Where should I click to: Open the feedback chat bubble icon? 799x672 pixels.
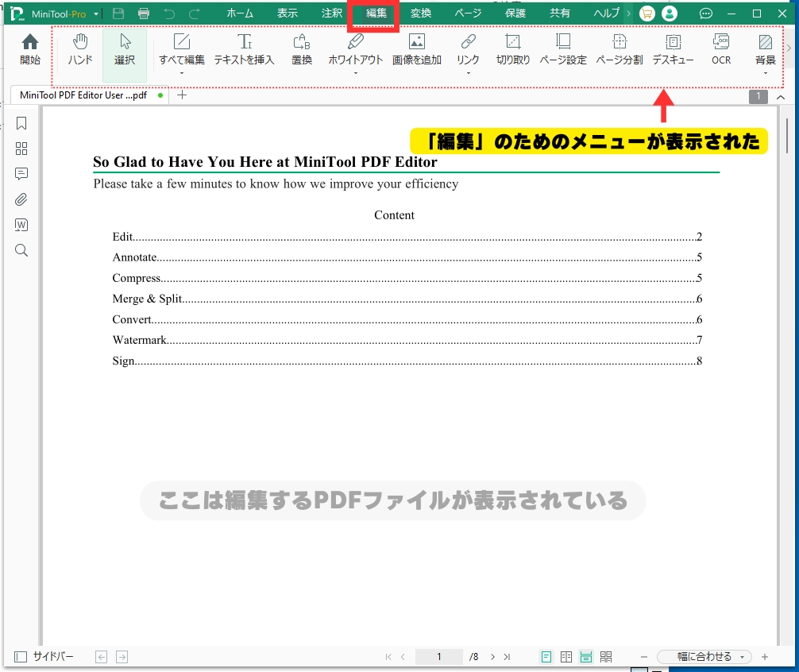(706, 14)
